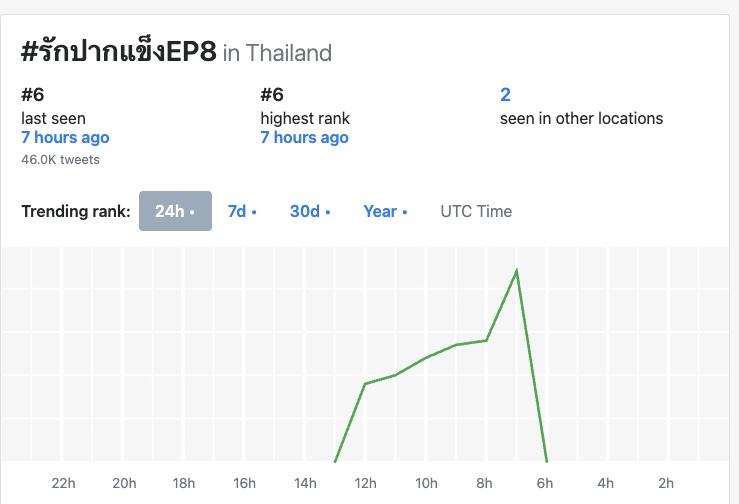This screenshot has height=504, width=739.
Task: Click the 18h label on chart axis
Action: (x=184, y=484)
